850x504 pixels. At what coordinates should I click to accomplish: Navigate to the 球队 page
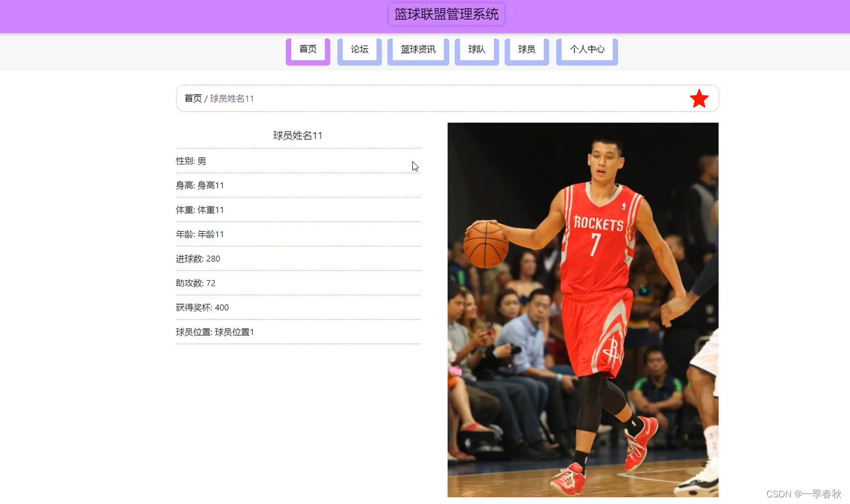[476, 49]
